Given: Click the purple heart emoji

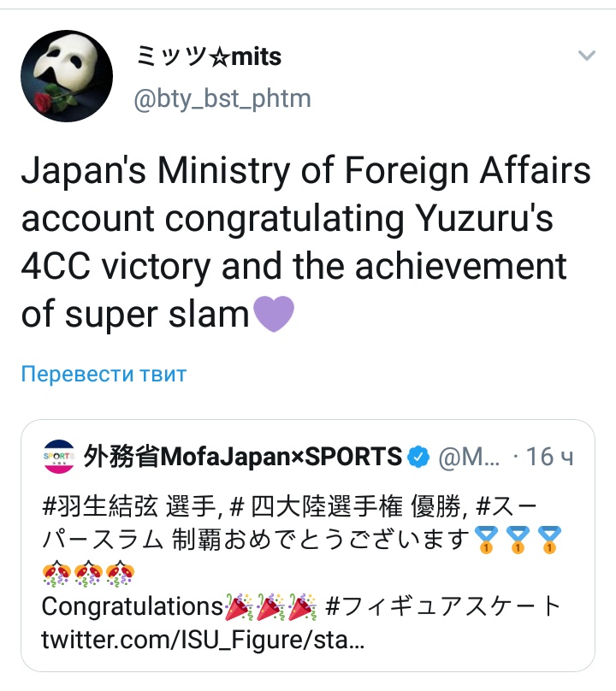Looking at the screenshot, I should tap(274, 313).
